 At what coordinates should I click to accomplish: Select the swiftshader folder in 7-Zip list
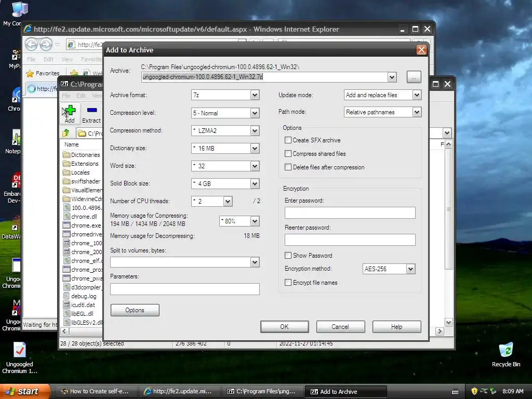[82, 181]
